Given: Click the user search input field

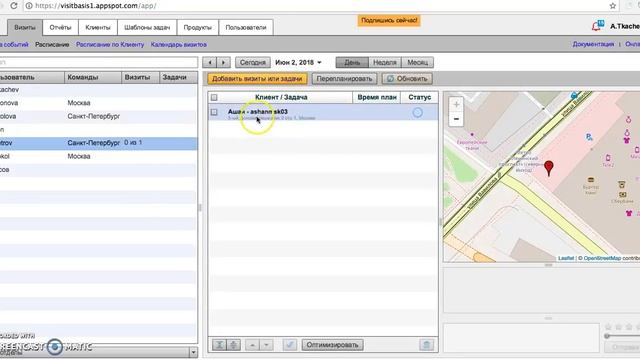Looking at the screenshot, I should click(98, 62).
